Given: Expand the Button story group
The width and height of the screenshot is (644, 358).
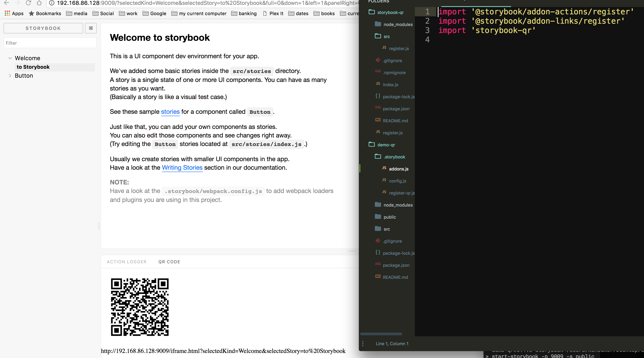Looking at the screenshot, I should pyautogui.click(x=10, y=76).
